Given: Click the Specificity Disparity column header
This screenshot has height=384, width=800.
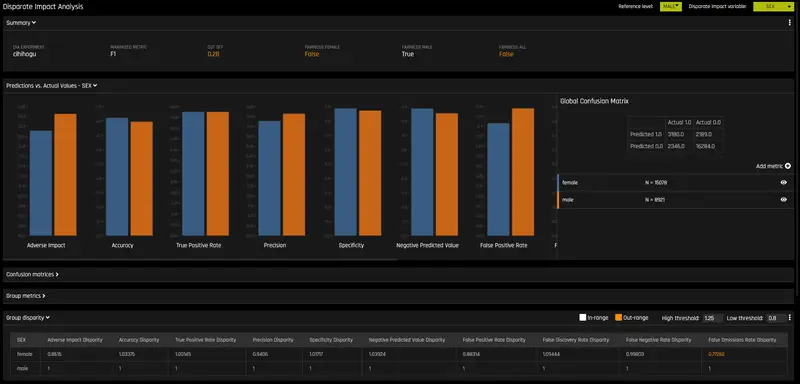Looking at the screenshot, I should tap(331, 340).
